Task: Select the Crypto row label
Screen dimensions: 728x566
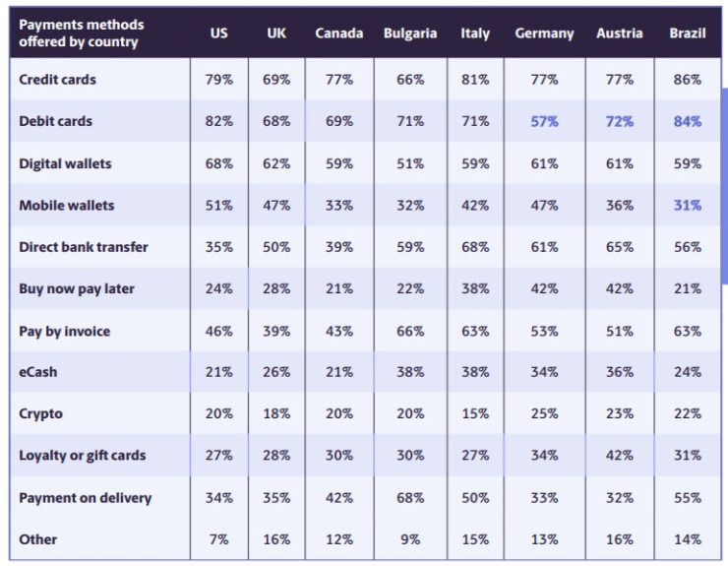Action: [x=40, y=413]
